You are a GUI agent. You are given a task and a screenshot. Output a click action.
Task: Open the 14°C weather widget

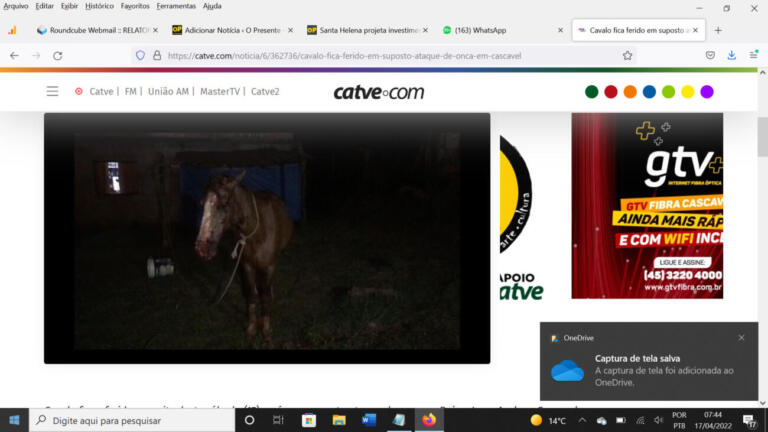click(549, 420)
